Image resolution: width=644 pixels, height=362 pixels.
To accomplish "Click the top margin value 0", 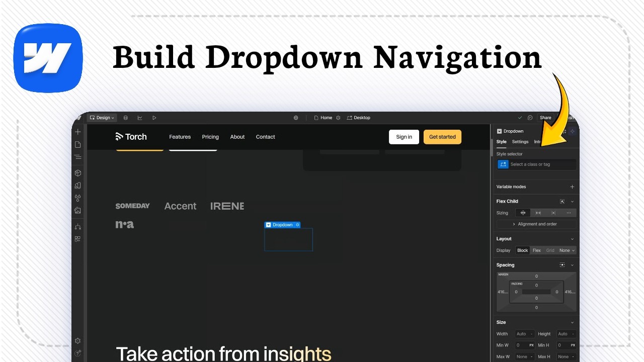I will pyautogui.click(x=536, y=276).
